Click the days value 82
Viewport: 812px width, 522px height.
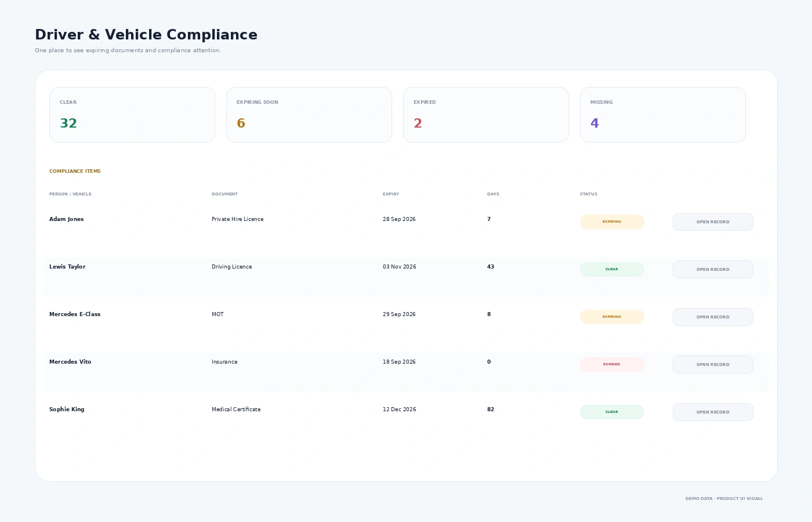(491, 409)
